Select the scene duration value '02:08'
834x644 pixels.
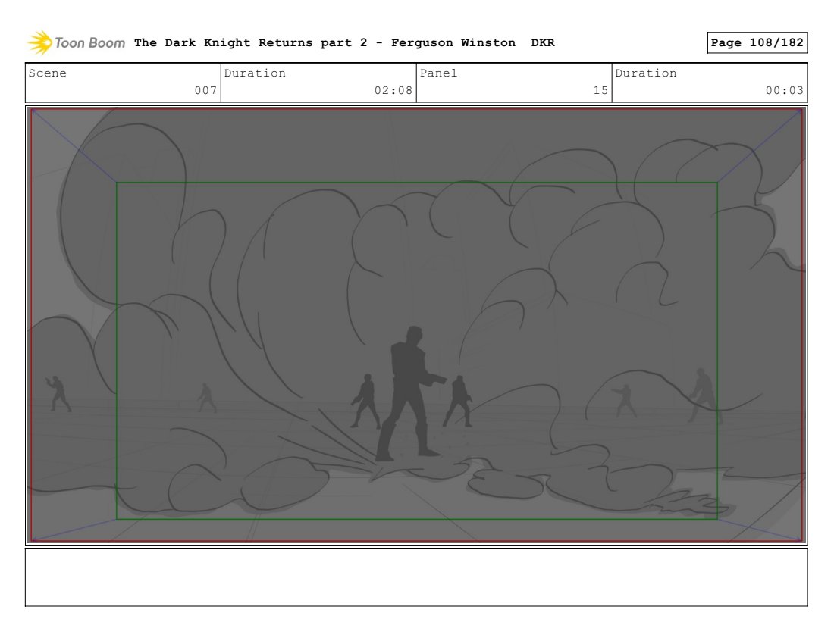coord(393,90)
